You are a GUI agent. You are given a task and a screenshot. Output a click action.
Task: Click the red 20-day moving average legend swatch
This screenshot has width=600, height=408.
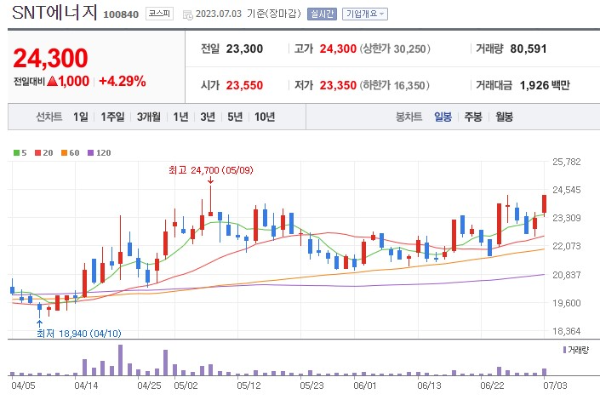tap(38, 153)
